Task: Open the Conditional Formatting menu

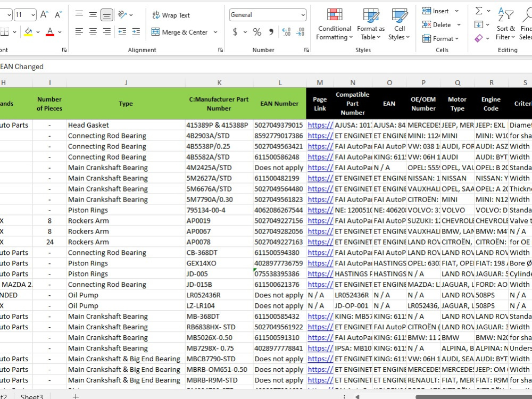Action: click(335, 24)
